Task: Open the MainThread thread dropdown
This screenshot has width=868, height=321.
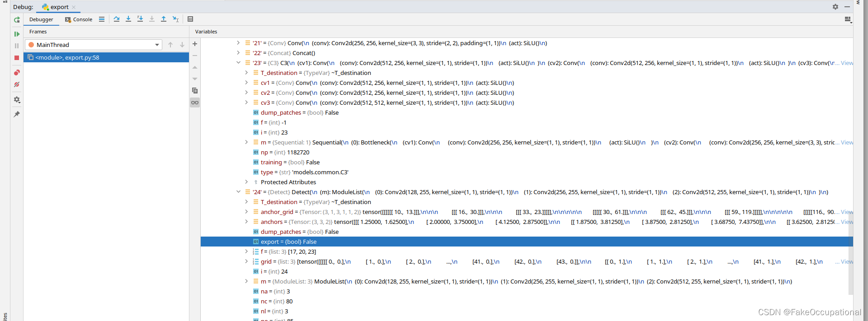Action: click(x=94, y=45)
